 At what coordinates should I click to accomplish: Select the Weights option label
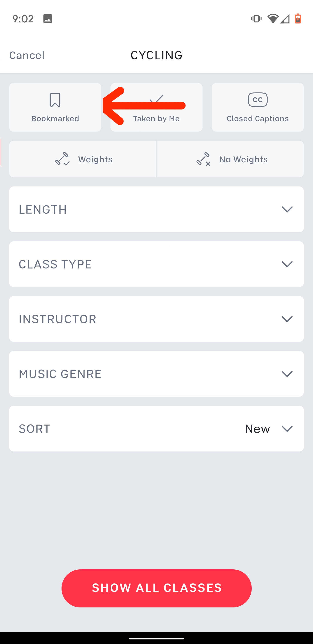pos(95,159)
